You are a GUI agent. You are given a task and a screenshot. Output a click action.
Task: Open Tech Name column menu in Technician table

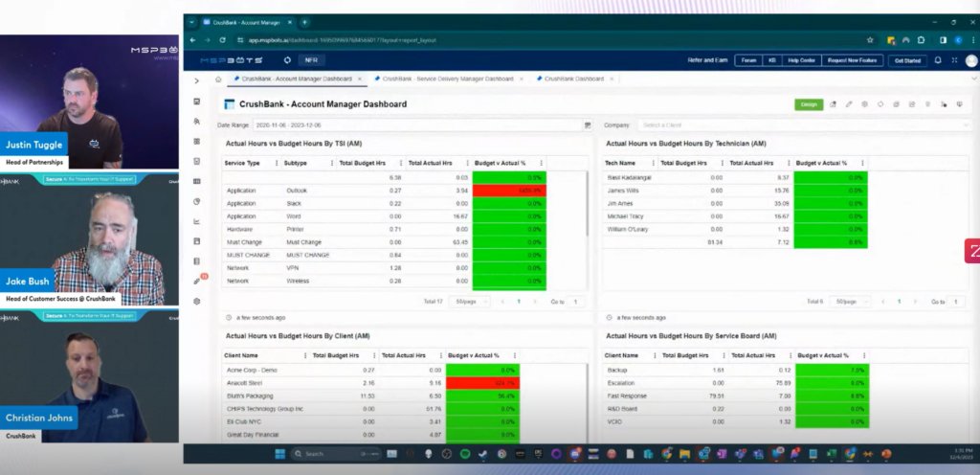(x=653, y=163)
